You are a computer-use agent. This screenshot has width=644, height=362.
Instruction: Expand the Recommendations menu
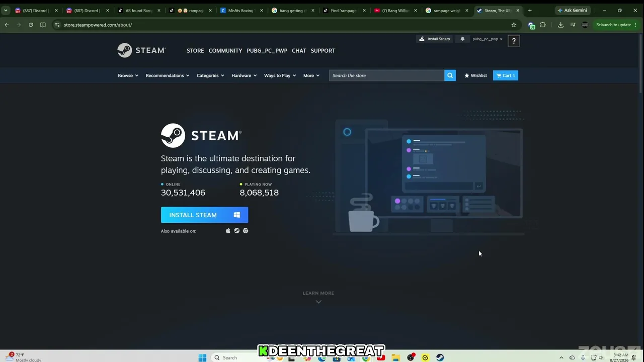click(168, 75)
